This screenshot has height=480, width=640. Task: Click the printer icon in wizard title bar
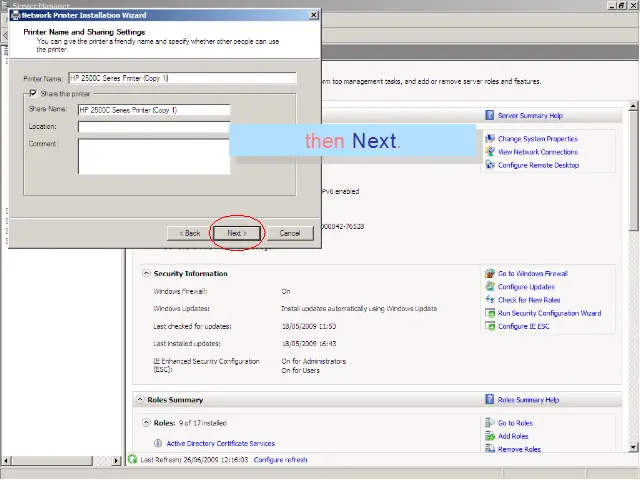(x=16, y=16)
